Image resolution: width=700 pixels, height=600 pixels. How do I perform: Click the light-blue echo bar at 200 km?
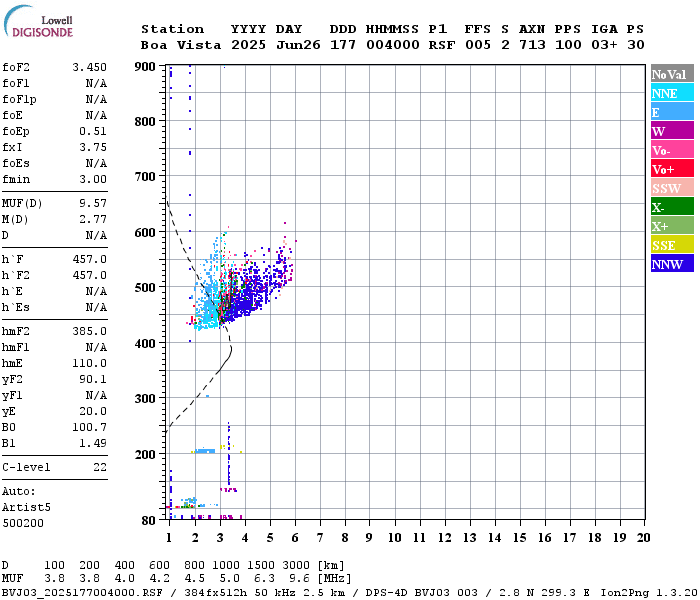point(205,451)
